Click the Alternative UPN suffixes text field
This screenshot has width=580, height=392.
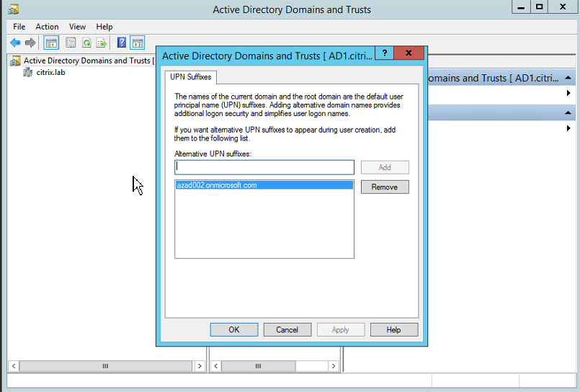[264, 167]
